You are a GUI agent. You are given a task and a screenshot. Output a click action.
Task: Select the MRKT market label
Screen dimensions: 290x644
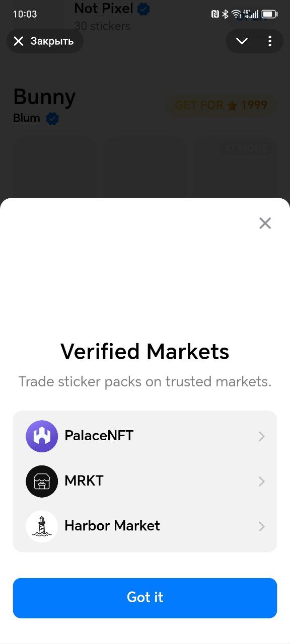point(84,481)
